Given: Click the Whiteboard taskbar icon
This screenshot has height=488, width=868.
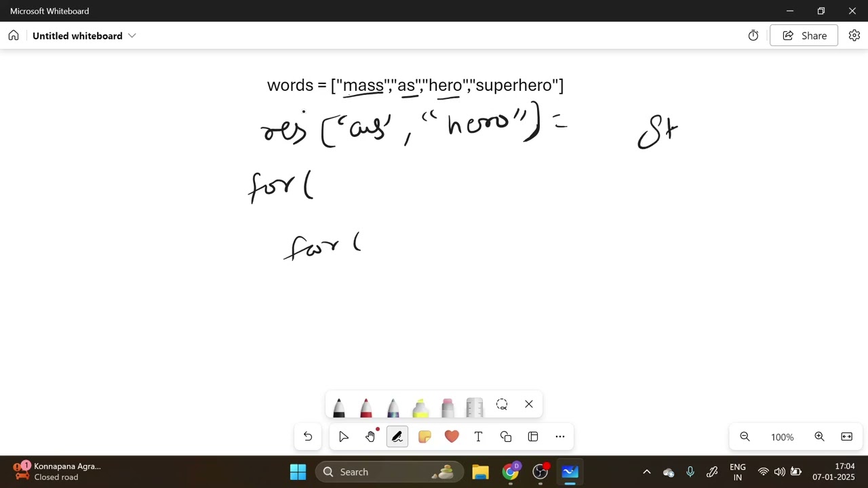Looking at the screenshot, I should [570, 472].
